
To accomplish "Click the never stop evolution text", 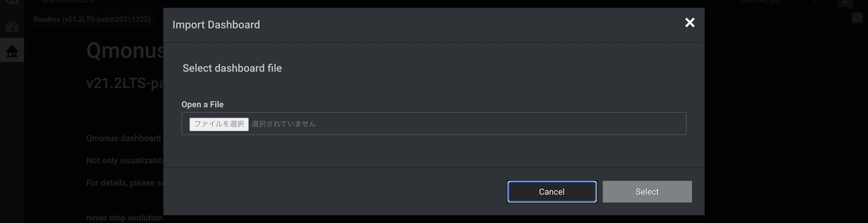I will click(x=125, y=218).
